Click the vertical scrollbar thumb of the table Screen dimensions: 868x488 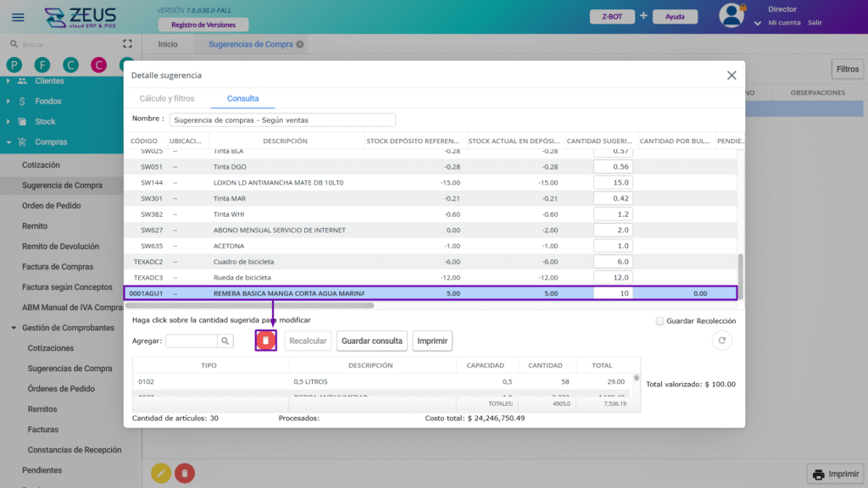point(740,276)
